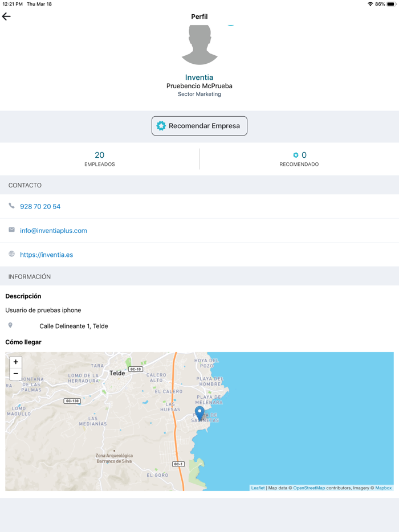The image size is (399, 532).
Task: Open the OpenStreetMap attribution link
Action: [x=309, y=488]
